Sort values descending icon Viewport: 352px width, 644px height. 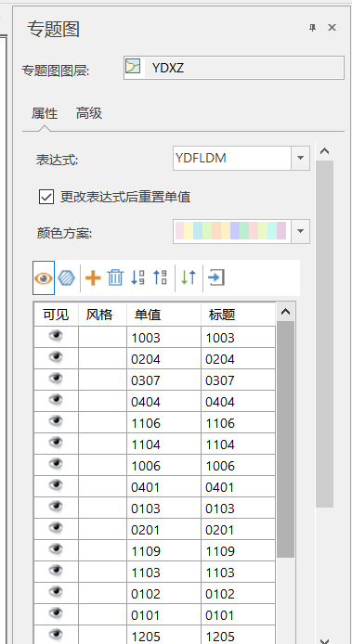point(137,278)
